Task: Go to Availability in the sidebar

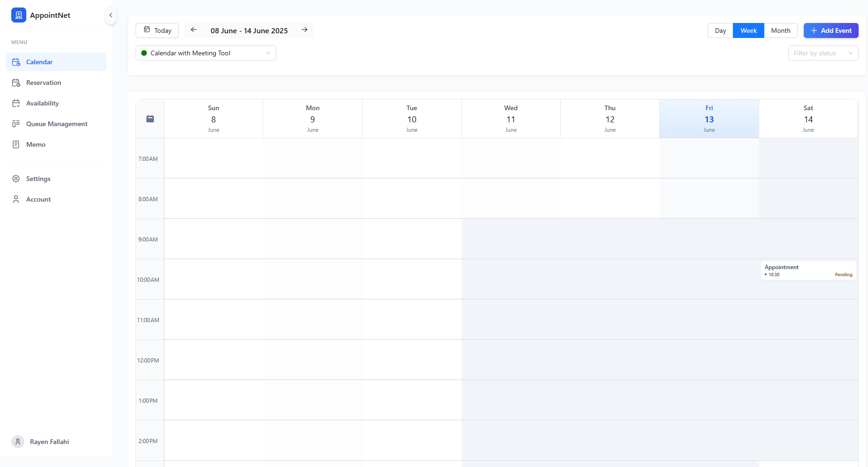Action: [x=42, y=103]
